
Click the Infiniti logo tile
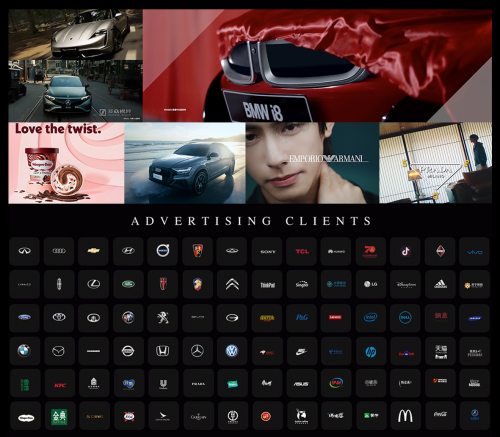point(25,251)
